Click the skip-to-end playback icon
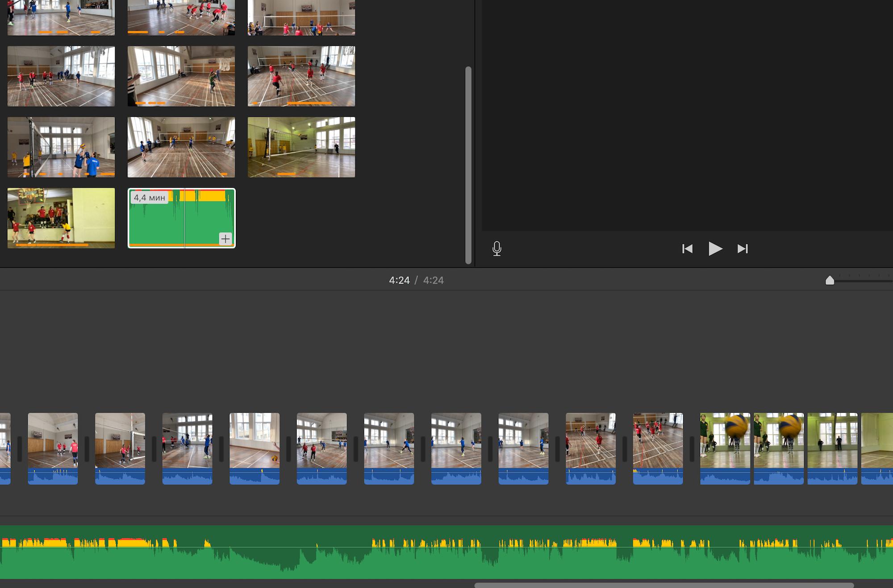The height and width of the screenshot is (588, 893). point(743,248)
